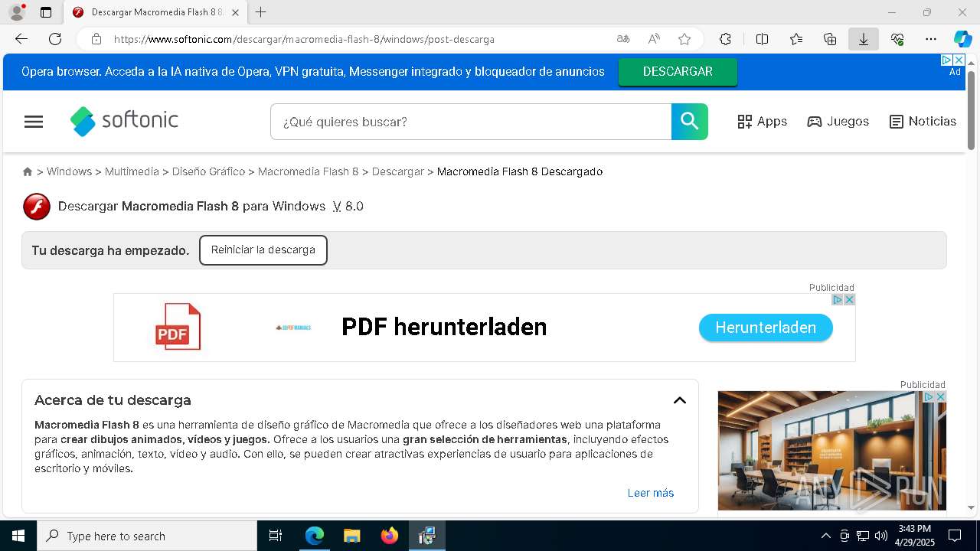Click the browser back arrow

(21, 39)
